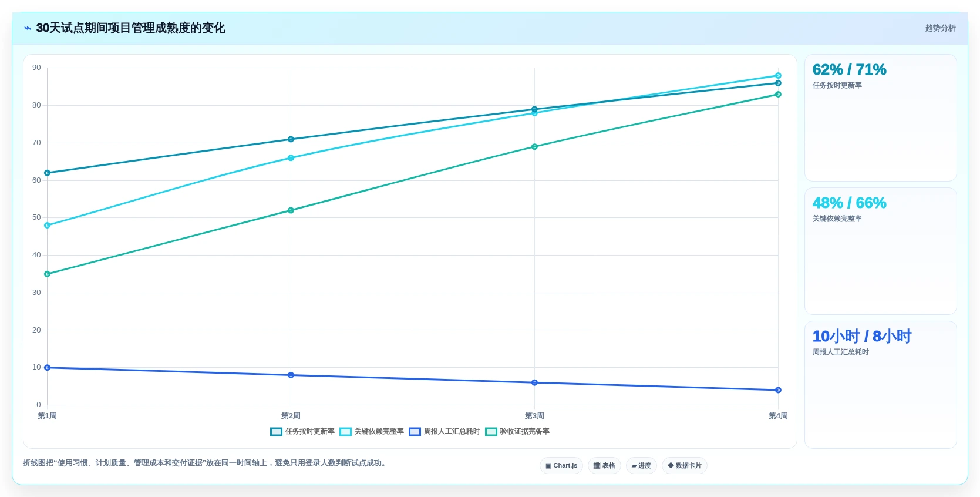Click the 48% / 66% stat value

coord(849,203)
